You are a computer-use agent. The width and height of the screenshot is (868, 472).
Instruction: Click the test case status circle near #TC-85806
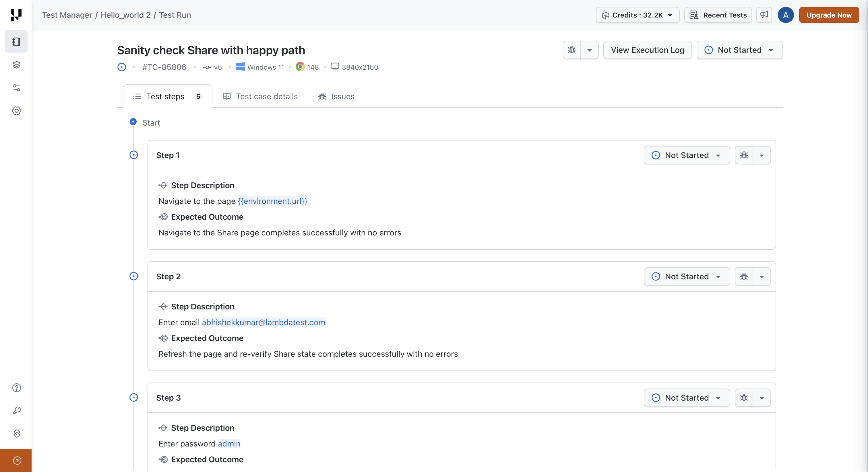(122, 67)
